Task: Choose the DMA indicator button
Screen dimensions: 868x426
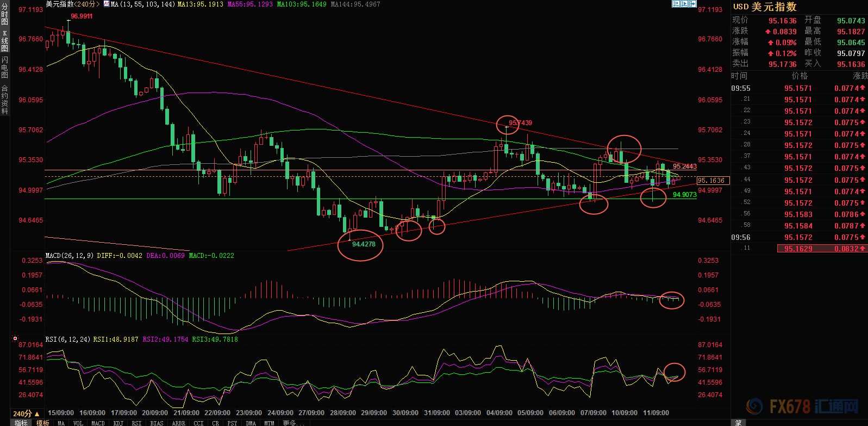Action: [251, 423]
